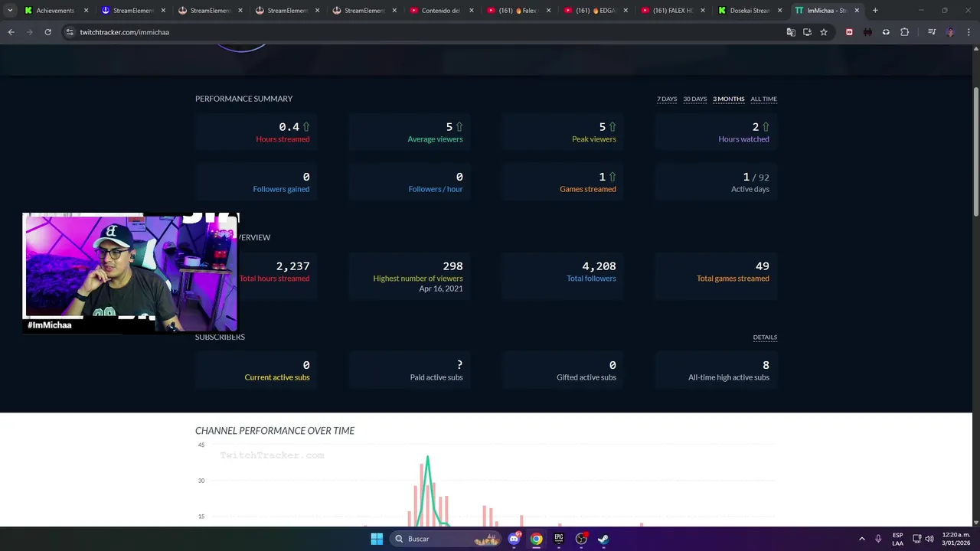Click the Current active subs label

coord(277,377)
